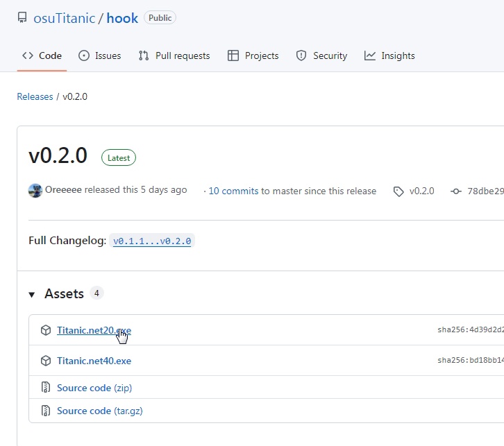Image resolution: width=504 pixels, height=446 pixels.
Task: Click the repository book icon beside osuTitanic
Action: pos(22,17)
